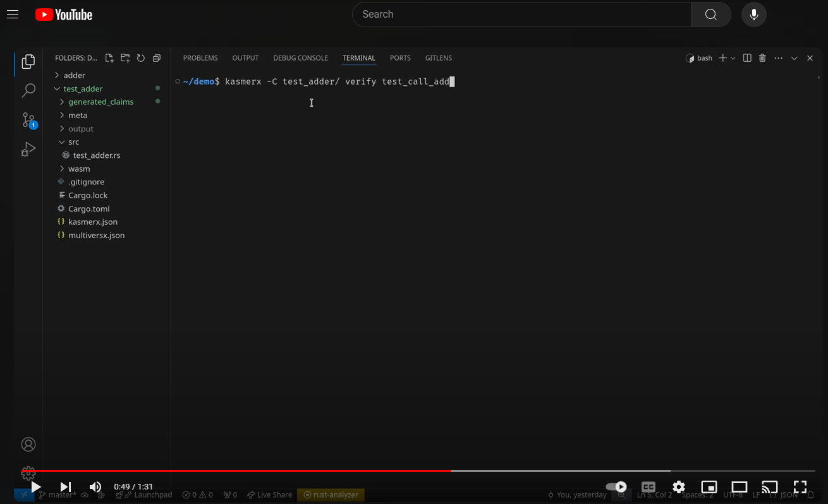Select the bash terminal instance
828x504 pixels.
(x=699, y=58)
